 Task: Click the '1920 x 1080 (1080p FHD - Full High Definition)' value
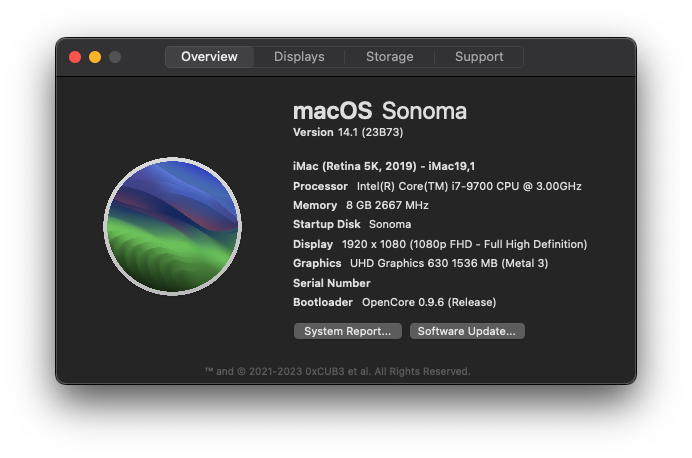pos(464,244)
